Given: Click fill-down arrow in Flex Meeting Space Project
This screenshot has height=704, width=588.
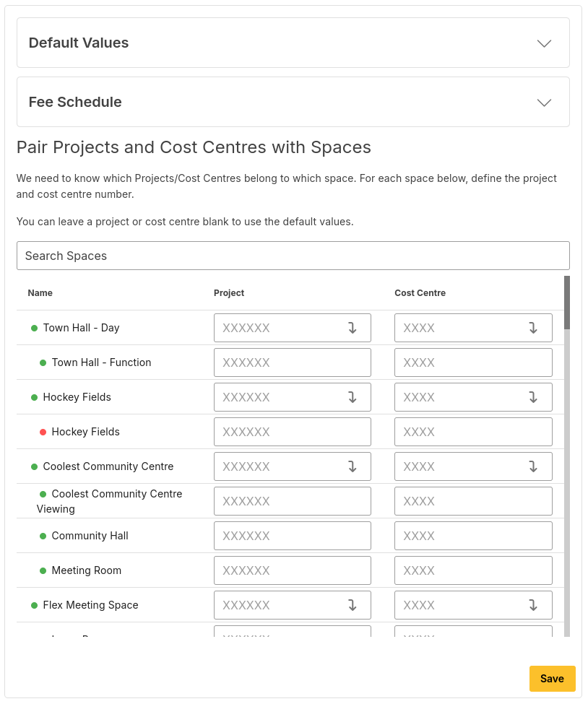Looking at the screenshot, I should click(353, 605).
